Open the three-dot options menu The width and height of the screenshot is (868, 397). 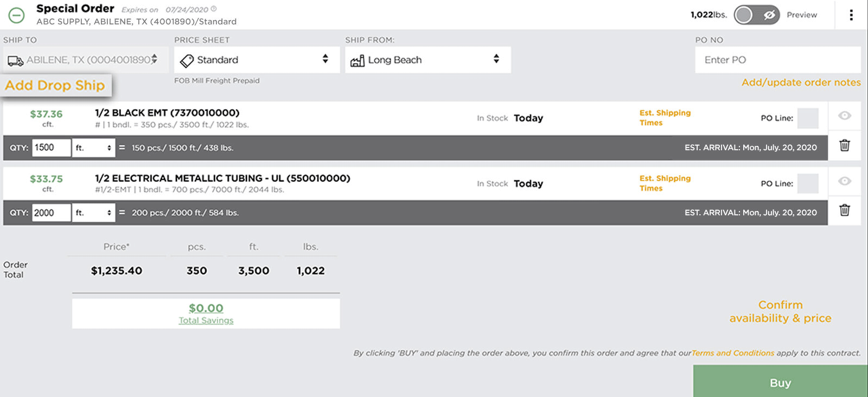851,15
